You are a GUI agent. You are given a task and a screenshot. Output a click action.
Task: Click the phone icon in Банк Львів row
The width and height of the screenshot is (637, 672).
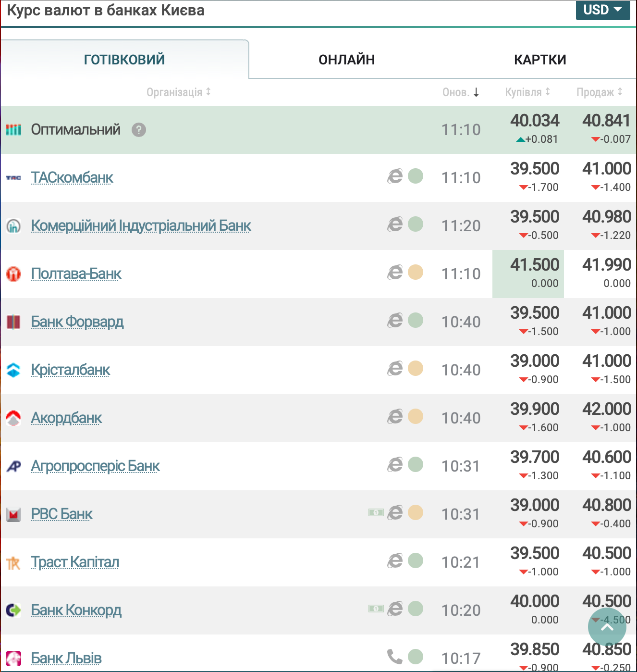(x=394, y=657)
